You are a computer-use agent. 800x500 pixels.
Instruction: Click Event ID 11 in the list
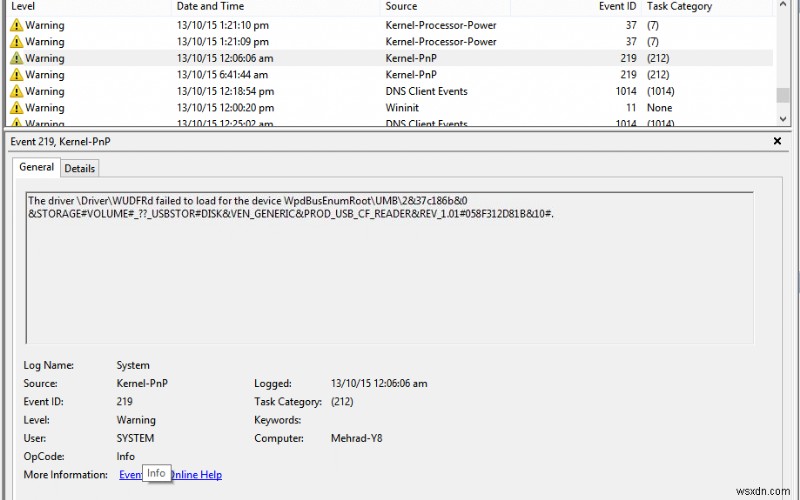631,108
